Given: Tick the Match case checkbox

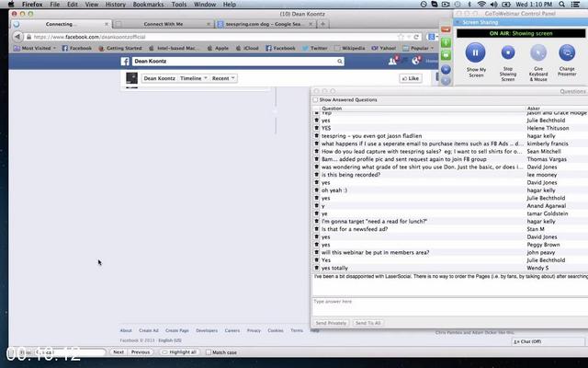Looking at the screenshot, I should (209, 352).
